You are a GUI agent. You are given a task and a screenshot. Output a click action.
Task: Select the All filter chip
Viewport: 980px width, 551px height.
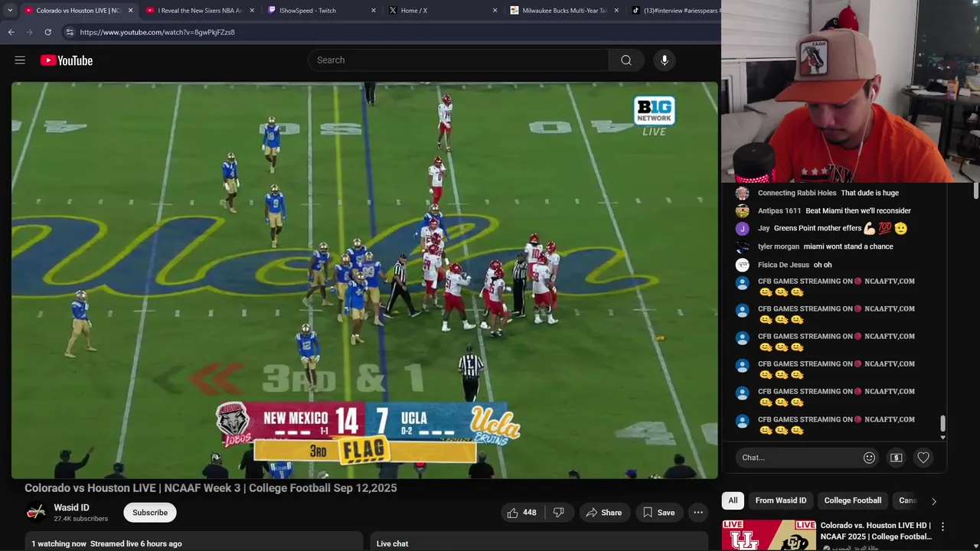pyautogui.click(x=733, y=500)
